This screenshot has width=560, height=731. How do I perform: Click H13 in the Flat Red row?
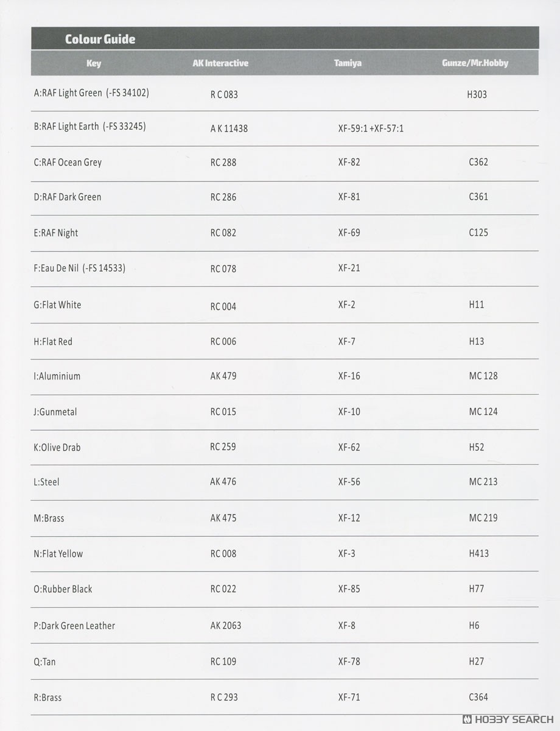477,341
